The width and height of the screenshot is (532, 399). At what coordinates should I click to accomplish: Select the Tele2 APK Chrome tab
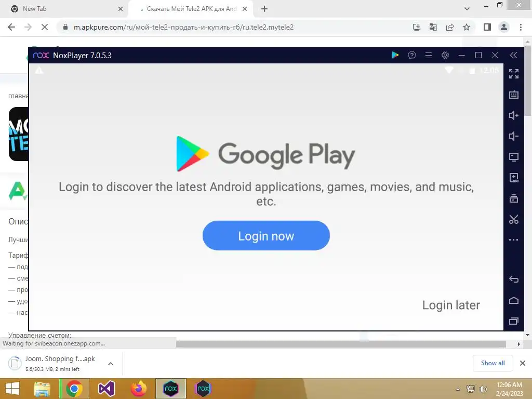[x=191, y=9]
